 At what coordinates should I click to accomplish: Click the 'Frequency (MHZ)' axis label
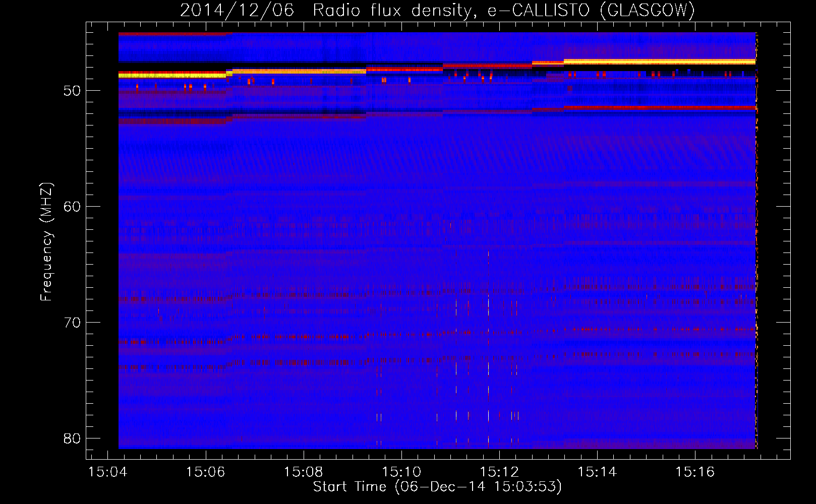(x=46, y=242)
